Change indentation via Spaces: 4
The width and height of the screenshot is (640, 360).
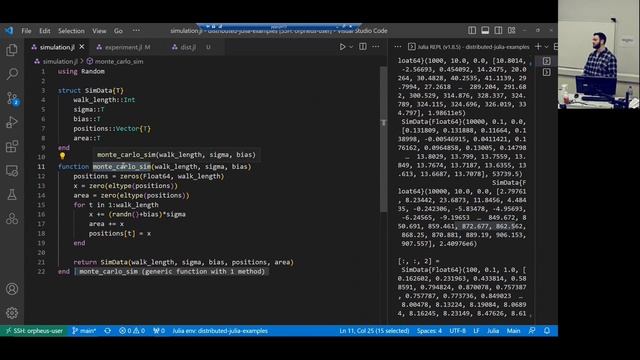click(429, 331)
